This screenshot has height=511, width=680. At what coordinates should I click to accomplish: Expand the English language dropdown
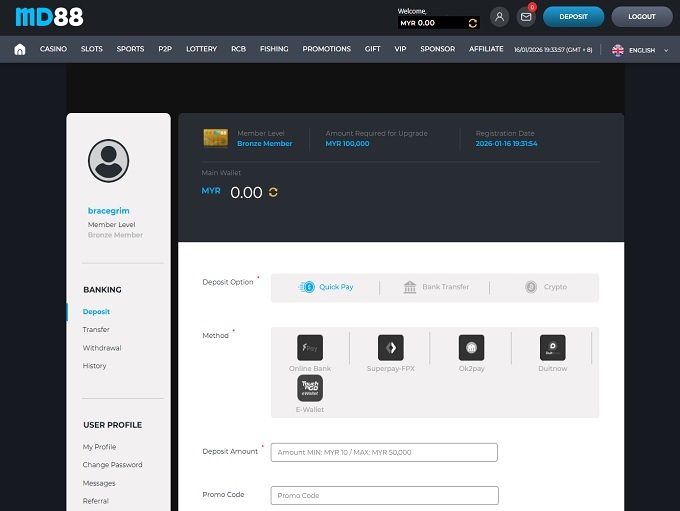coord(640,50)
